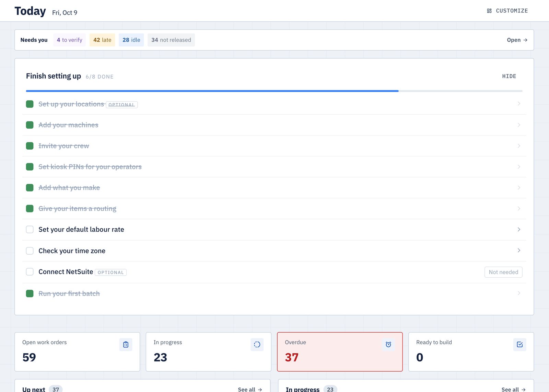Uncheck the Run your first batch checkbox
The width and height of the screenshot is (549, 392).
[30, 293]
